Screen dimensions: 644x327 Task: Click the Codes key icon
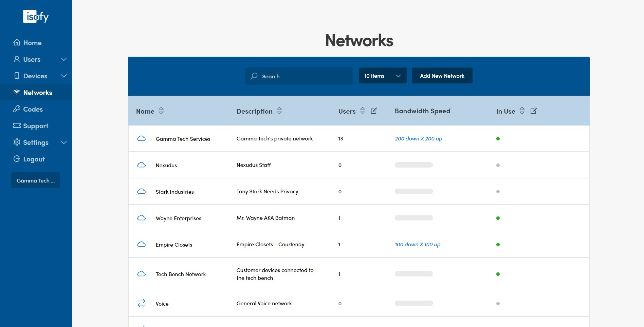click(17, 109)
